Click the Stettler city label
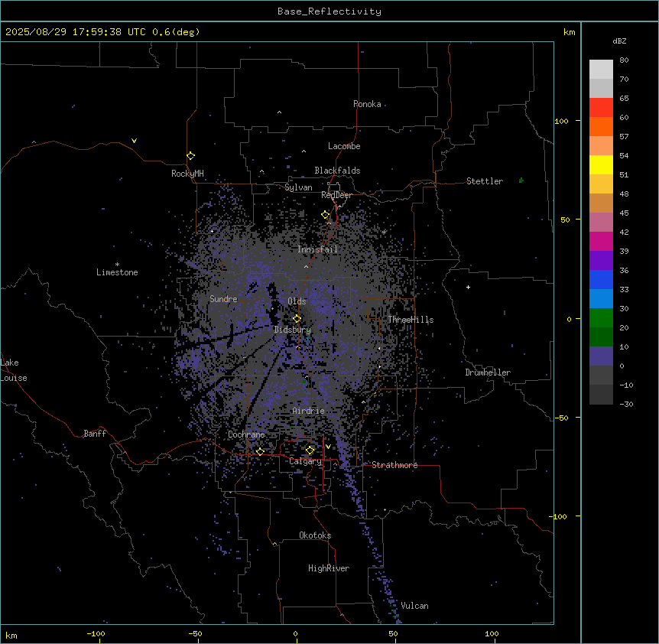This screenshot has height=644, width=659. pos(485,181)
